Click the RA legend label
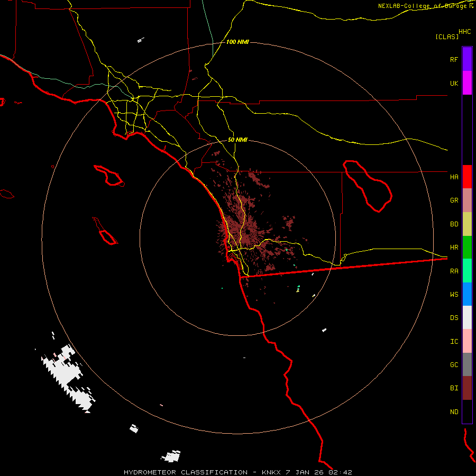476x476 pixels. click(x=454, y=271)
